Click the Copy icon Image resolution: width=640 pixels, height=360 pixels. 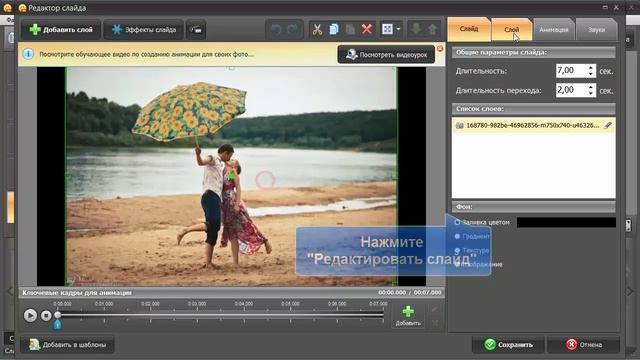334,29
